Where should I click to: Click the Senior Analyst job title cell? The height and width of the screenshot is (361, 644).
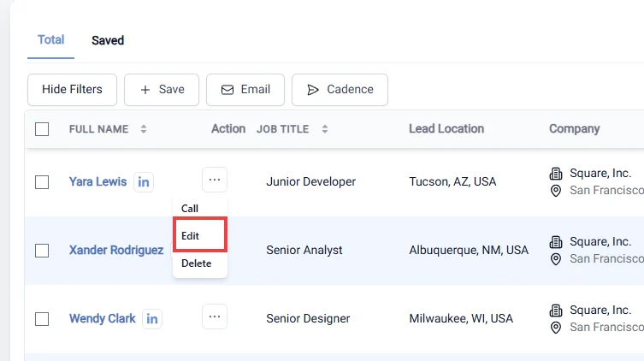click(x=304, y=250)
